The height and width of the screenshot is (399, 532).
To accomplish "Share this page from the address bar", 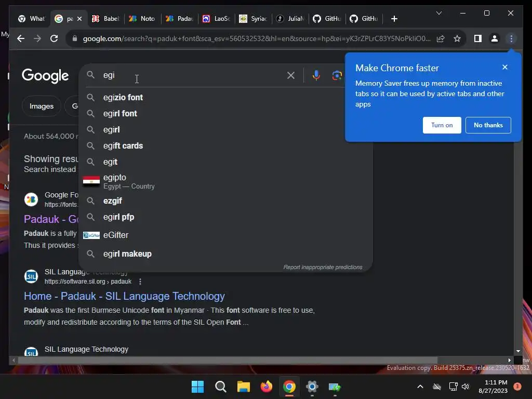I will [x=441, y=38].
